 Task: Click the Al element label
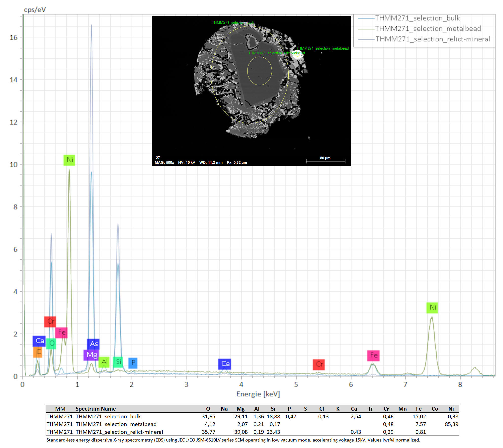pos(104,362)
